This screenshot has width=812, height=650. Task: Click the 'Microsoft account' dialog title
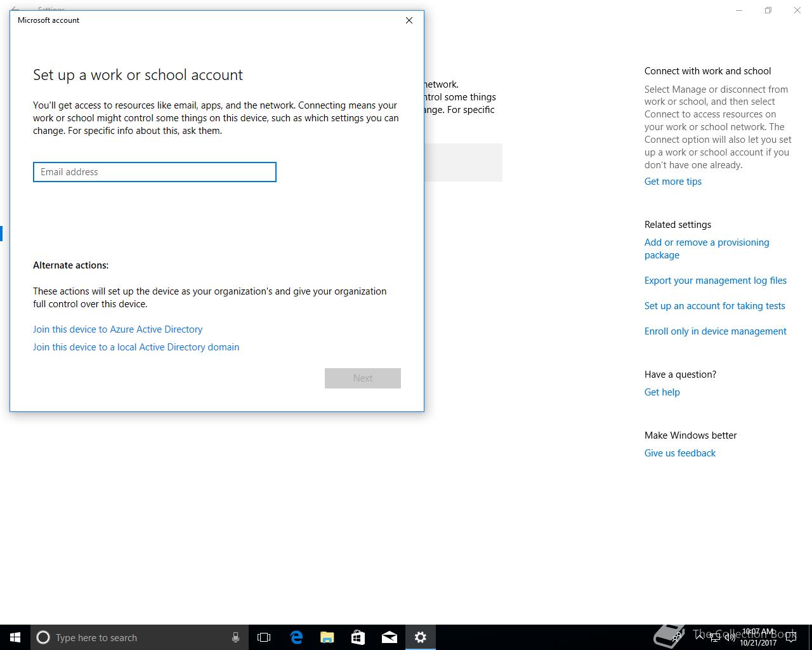(49, 20)
